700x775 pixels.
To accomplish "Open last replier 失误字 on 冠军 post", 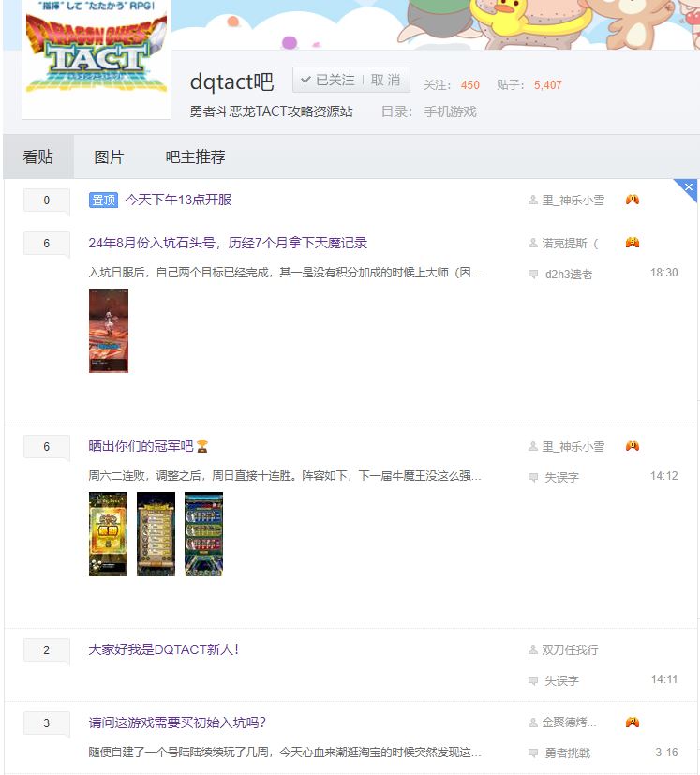I will (x=561, y=477).
